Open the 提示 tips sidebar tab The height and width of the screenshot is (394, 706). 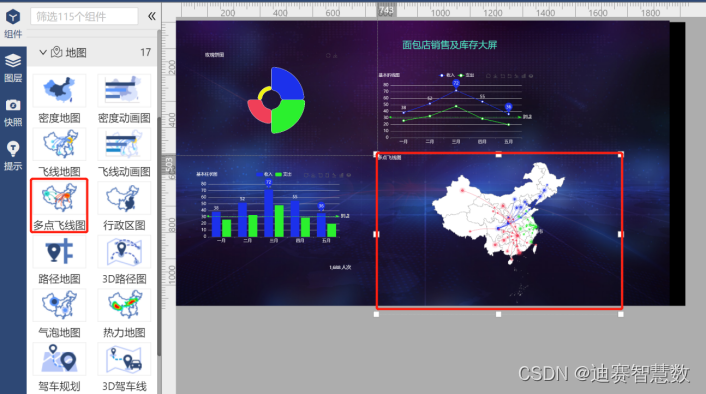pyautogui.click(x=13, y=156)
